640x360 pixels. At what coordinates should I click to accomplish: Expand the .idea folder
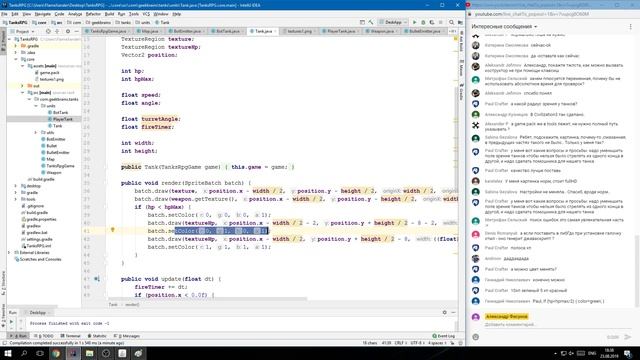coord(16,53)
